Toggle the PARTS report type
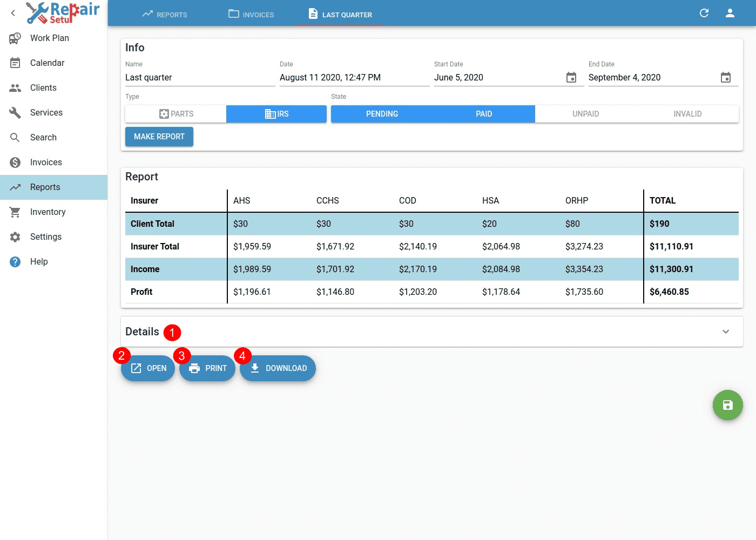This screenshot has height=540, width=756. pos(176,114)
